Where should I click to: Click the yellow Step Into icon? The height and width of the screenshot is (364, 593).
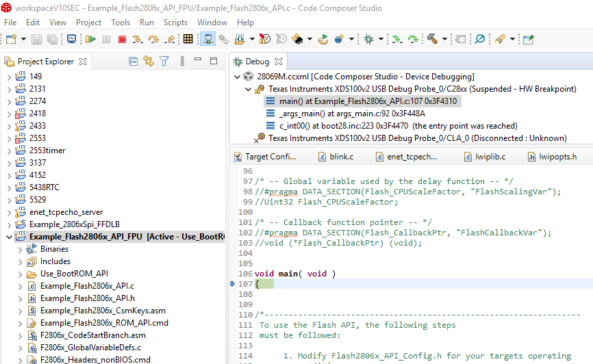click(x=138, y=39)
